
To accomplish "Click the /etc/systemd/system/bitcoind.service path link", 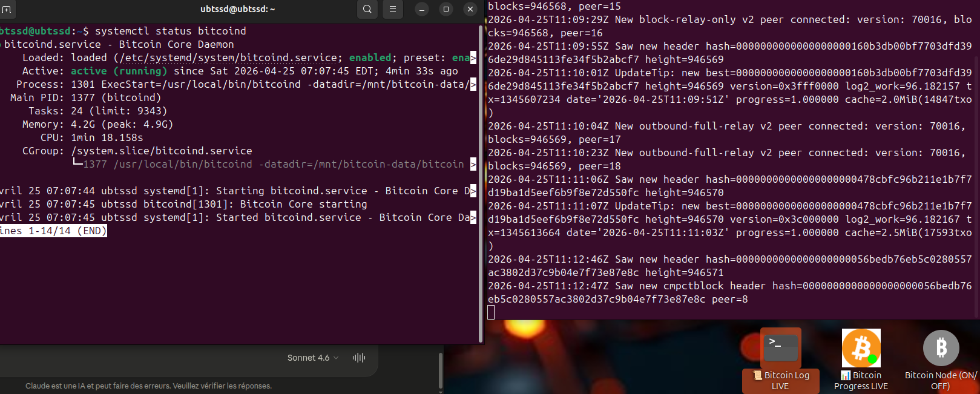I will pyautogui.click(x=228, y=58).
